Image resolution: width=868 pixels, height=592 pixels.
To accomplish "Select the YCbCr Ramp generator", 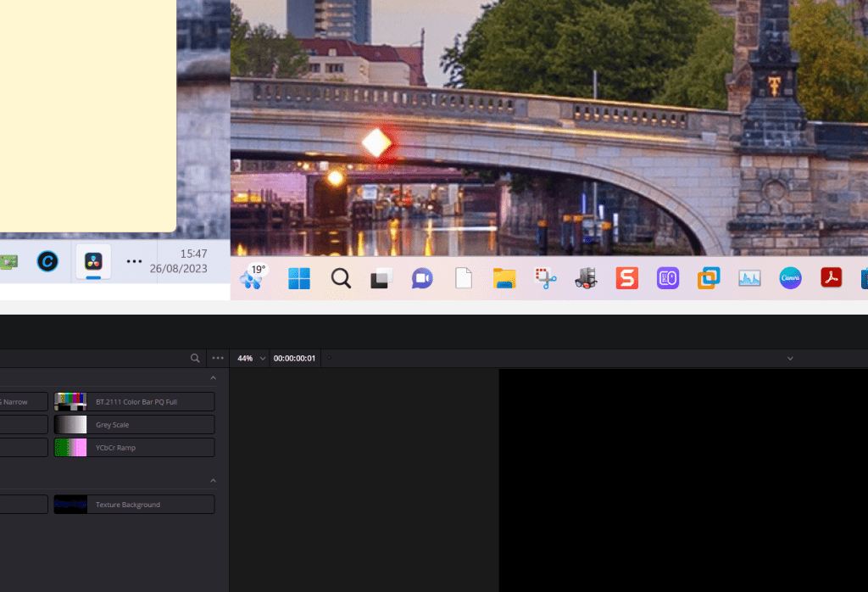I will [134, 448].
